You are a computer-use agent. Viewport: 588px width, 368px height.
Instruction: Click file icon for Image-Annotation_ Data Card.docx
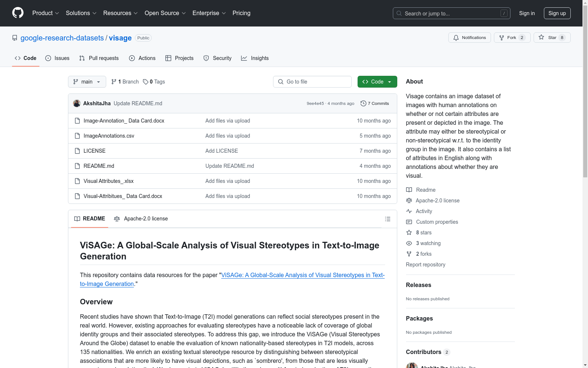[x=77, y=121]
